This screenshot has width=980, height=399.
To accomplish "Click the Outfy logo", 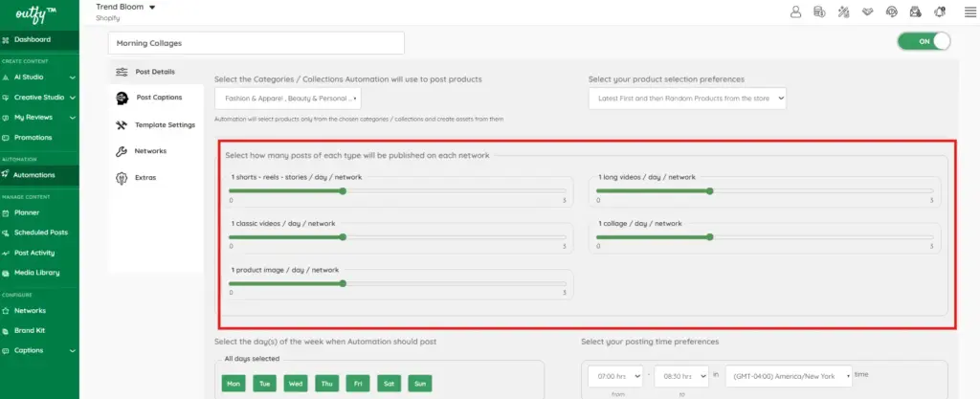I will point(36,13).
